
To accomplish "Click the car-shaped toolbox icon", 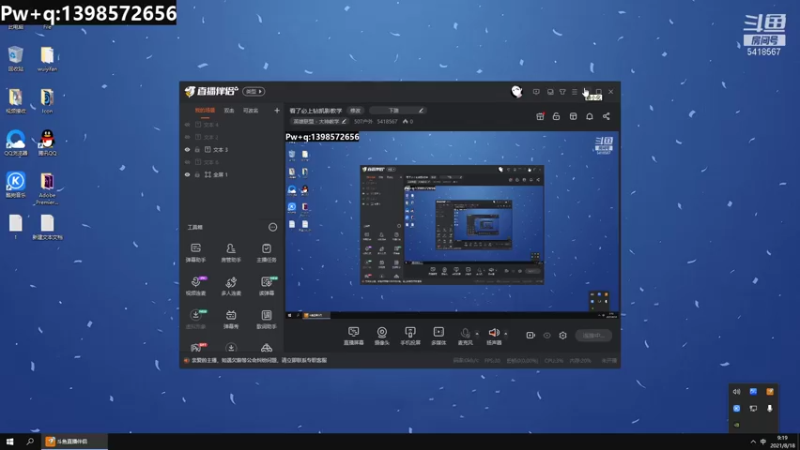I will pos(266,348).
